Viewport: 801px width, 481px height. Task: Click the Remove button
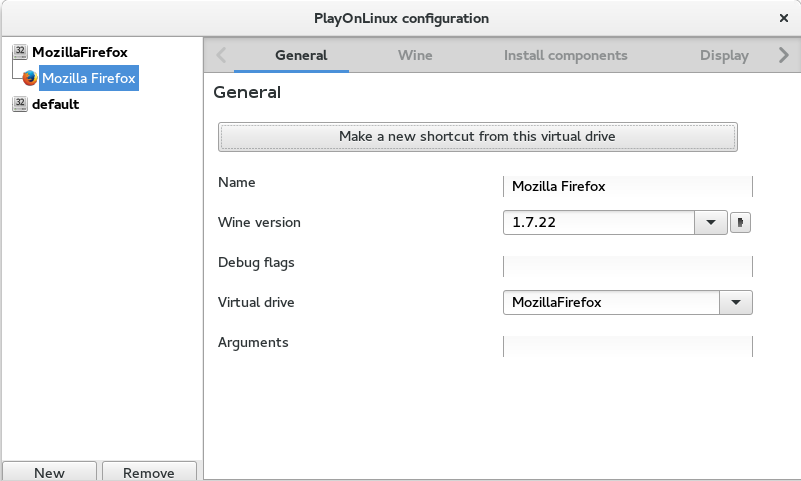click(x=149, y=472)
